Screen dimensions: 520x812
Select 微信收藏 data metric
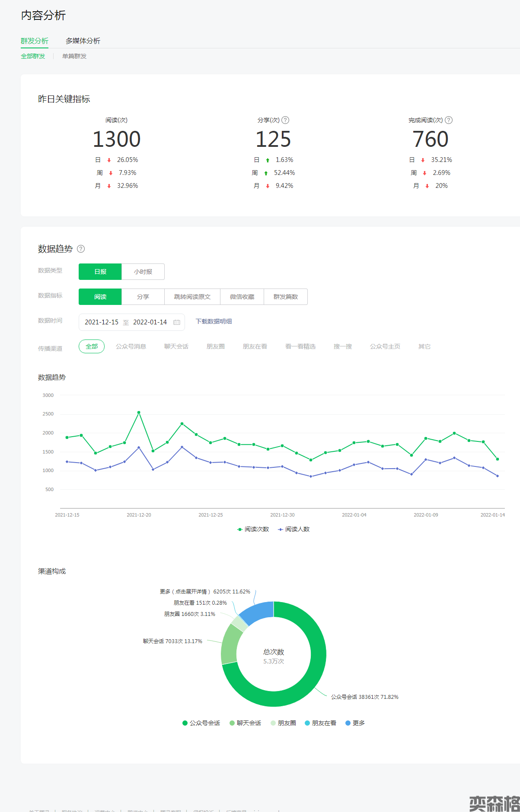[242, 297]
